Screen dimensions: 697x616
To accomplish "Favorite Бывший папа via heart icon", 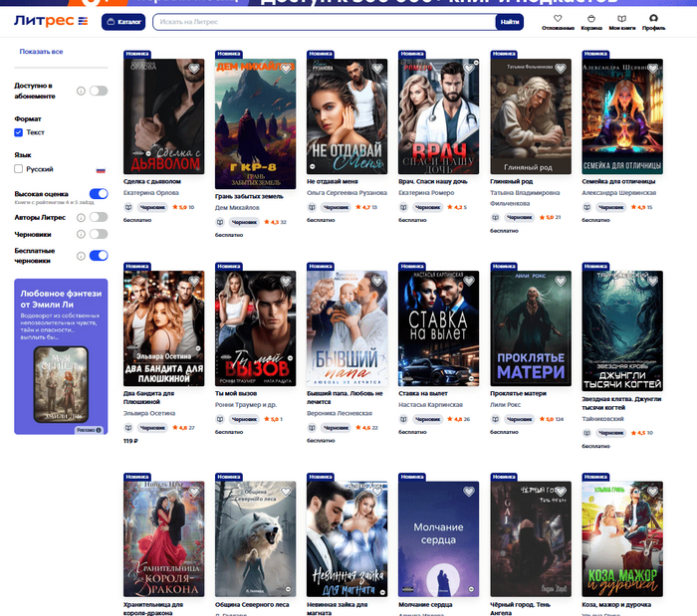I will (x=377, y=281).
